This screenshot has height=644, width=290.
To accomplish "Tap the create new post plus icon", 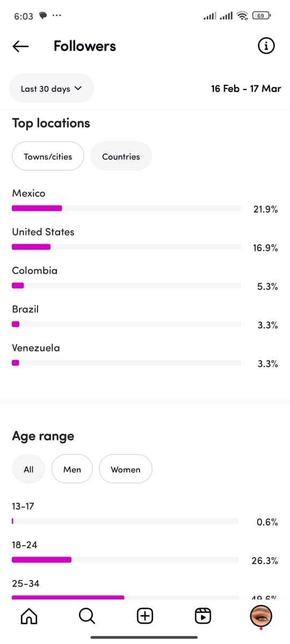I will (145, 616).
